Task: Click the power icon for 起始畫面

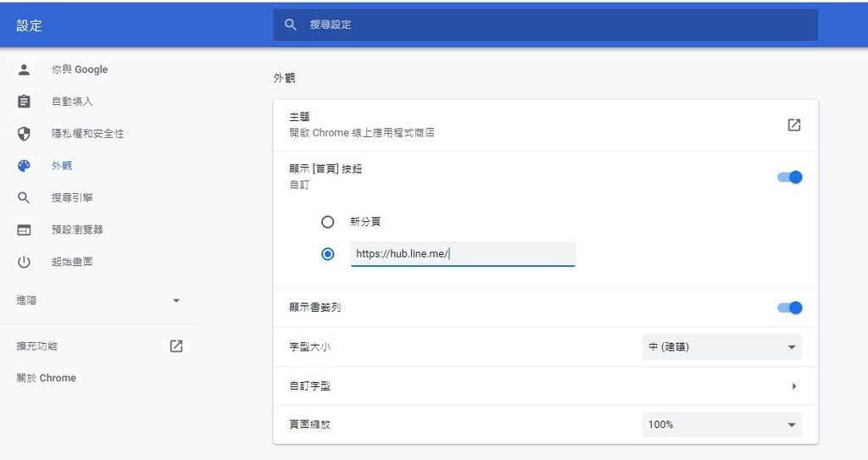Action: (24, 262)
